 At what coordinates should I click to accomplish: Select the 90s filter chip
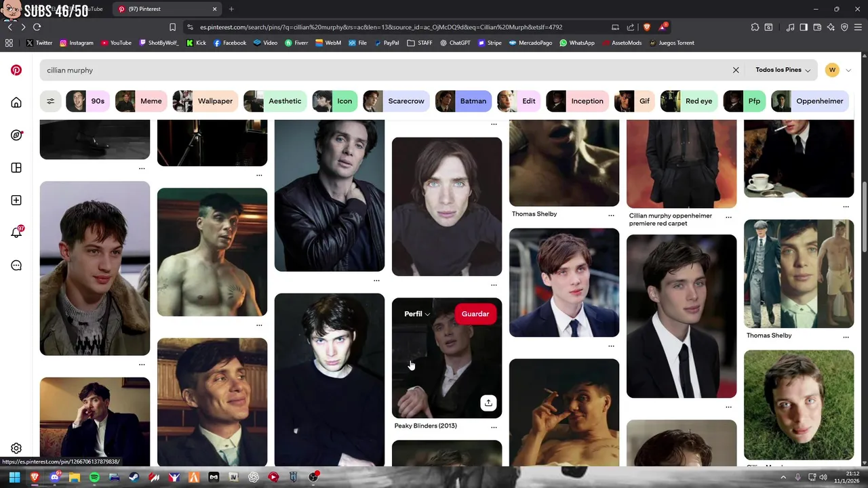(87, 101)
